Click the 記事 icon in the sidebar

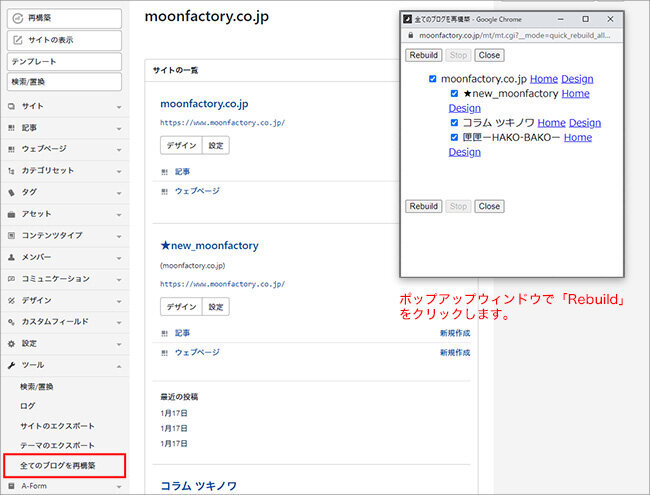click(x=11, y=128)
